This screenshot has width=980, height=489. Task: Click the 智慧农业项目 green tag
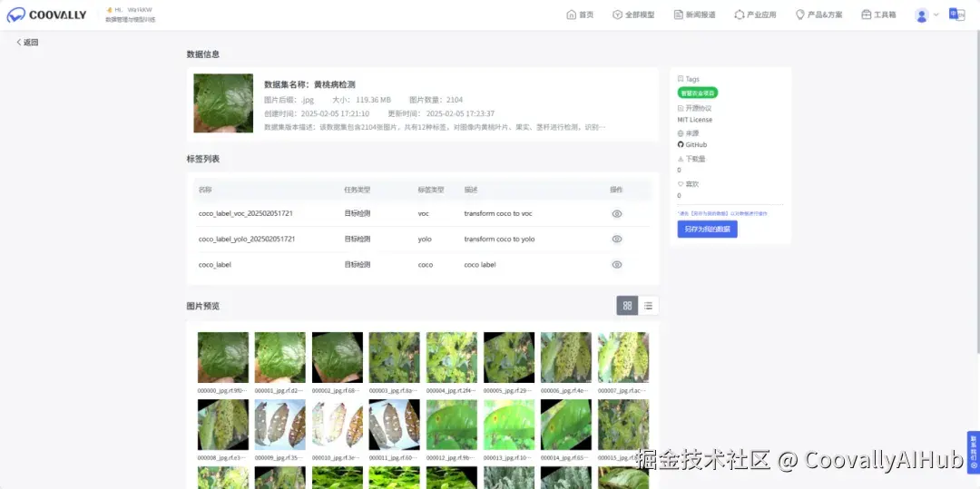pos(698,93)
